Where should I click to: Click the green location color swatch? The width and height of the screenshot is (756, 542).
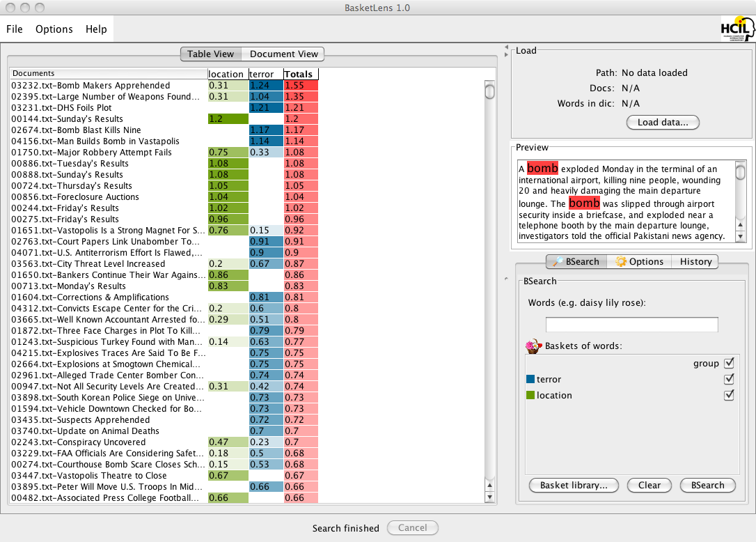[x=530, y=395]
